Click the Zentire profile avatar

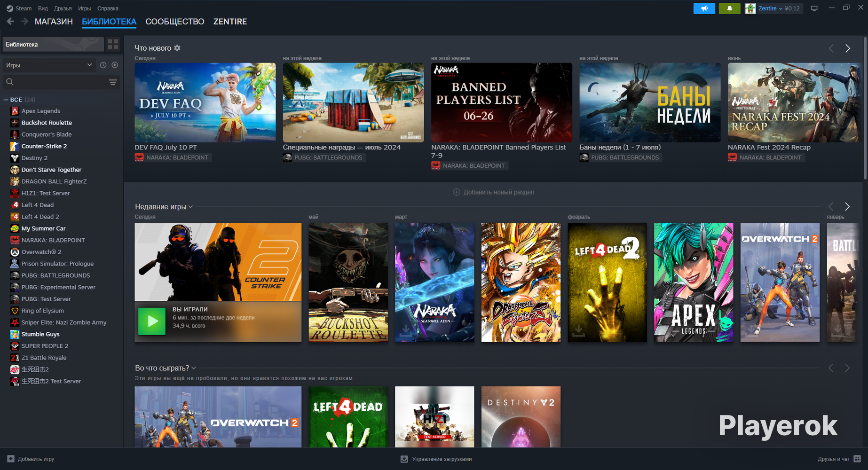coord(750,8)
